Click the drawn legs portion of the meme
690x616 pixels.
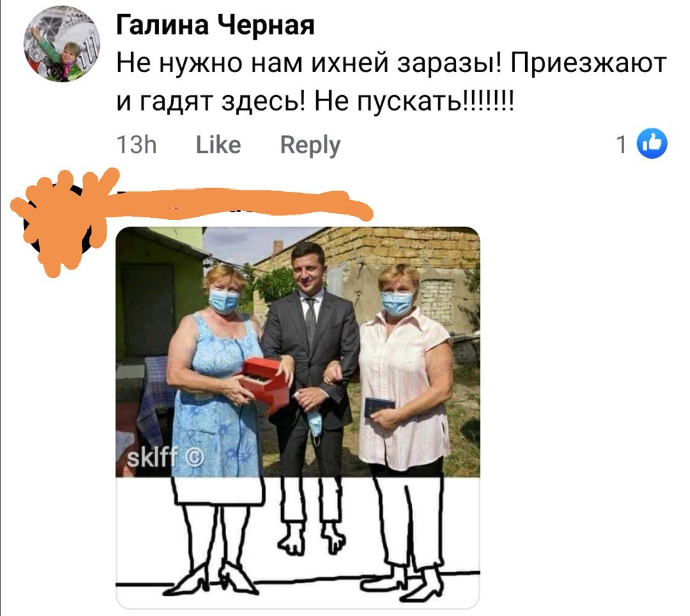tap(298, 542)
